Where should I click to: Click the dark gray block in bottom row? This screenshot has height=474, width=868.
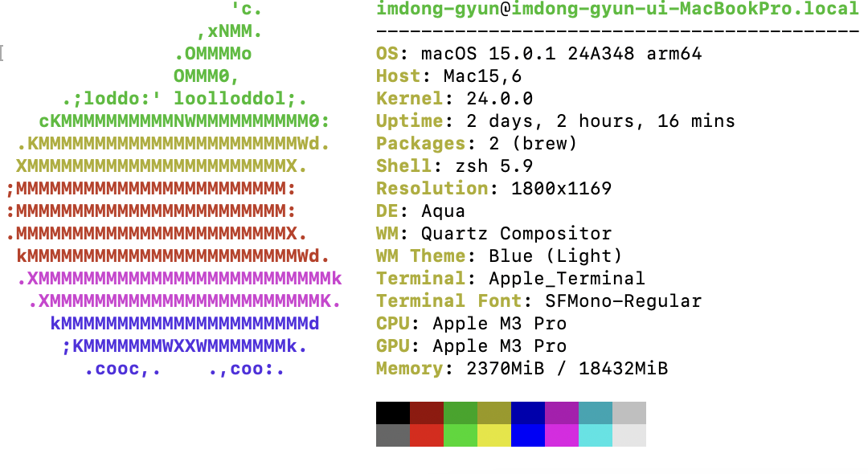point(393,435)
